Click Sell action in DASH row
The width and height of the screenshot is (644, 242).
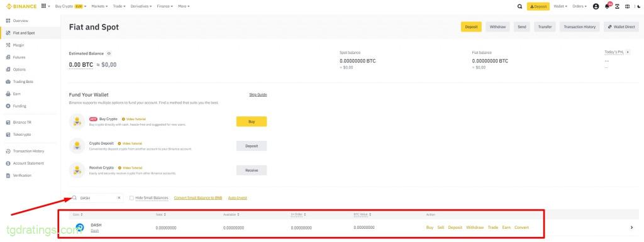(441, 228)
